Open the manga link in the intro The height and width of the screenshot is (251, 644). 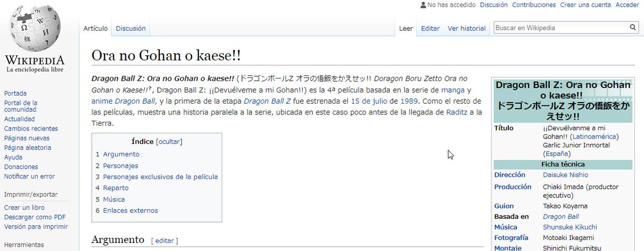click(452, 90)
